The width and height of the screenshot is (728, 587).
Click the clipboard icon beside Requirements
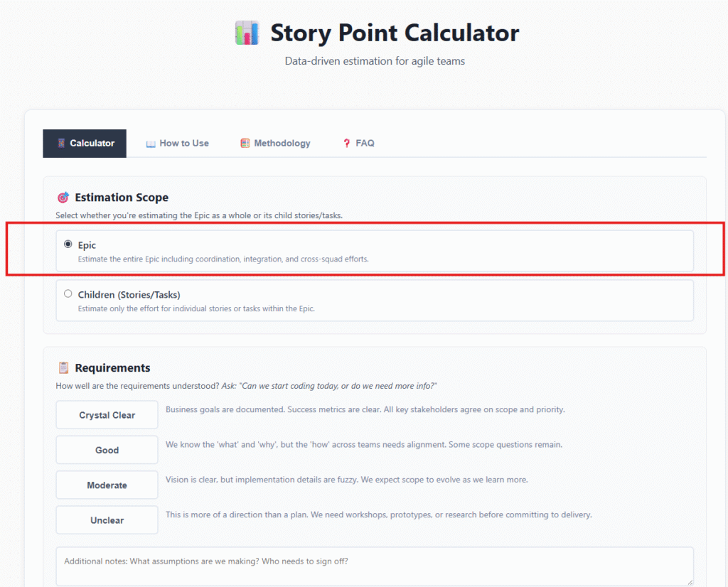tap(63, 368)
